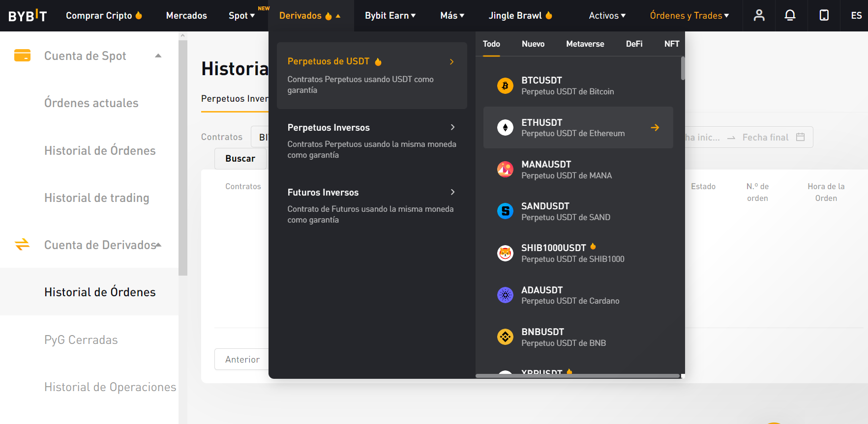868x424 pixels.
Task: Click the ETHUSDT Ethereum coin icon
Action: pos(505,128)
